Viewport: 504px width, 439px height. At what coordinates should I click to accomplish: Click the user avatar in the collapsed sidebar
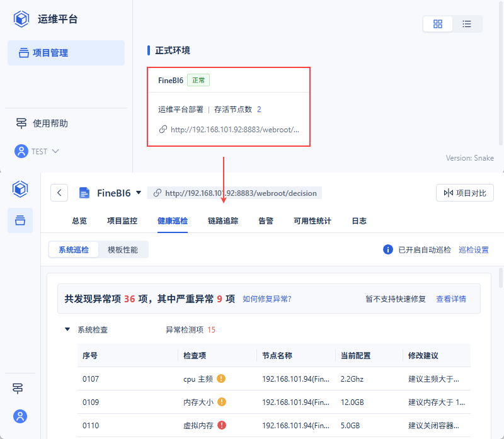click(x=20, y=416)
